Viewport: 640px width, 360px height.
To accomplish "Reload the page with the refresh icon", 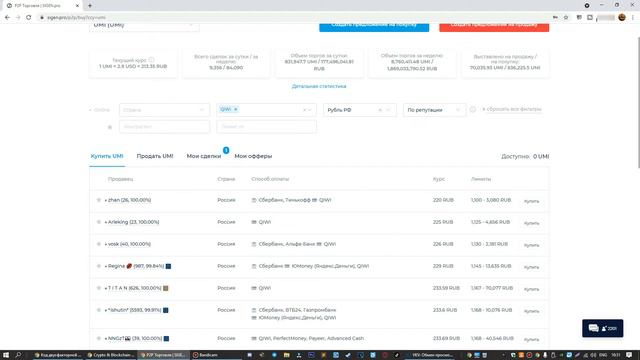I will click(x=29, y=18).
